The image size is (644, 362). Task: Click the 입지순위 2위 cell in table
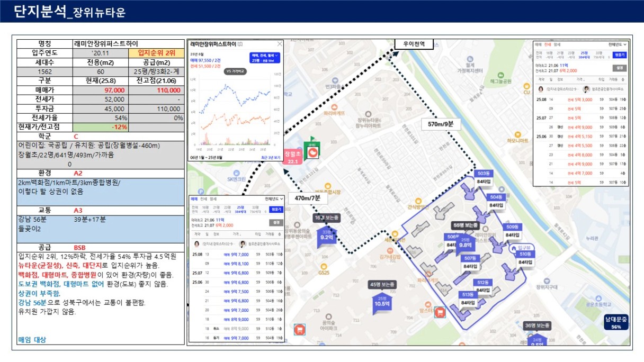[156, 53]
